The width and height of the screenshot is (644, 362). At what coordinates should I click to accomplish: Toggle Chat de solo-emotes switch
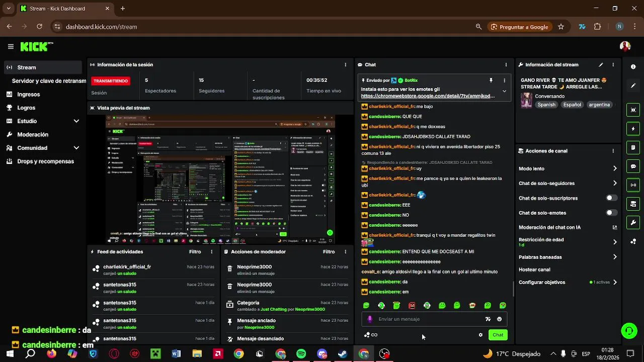pos(611,213)
